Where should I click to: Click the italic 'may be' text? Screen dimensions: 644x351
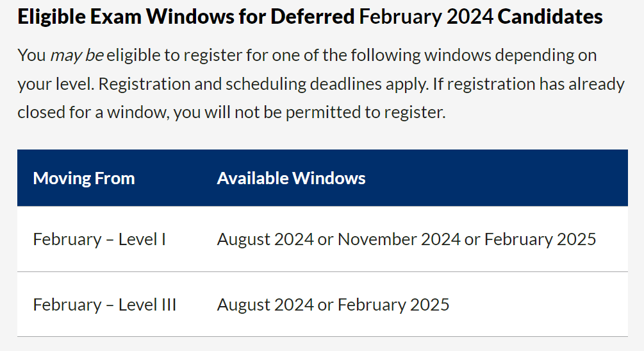(x=77, y=55)
